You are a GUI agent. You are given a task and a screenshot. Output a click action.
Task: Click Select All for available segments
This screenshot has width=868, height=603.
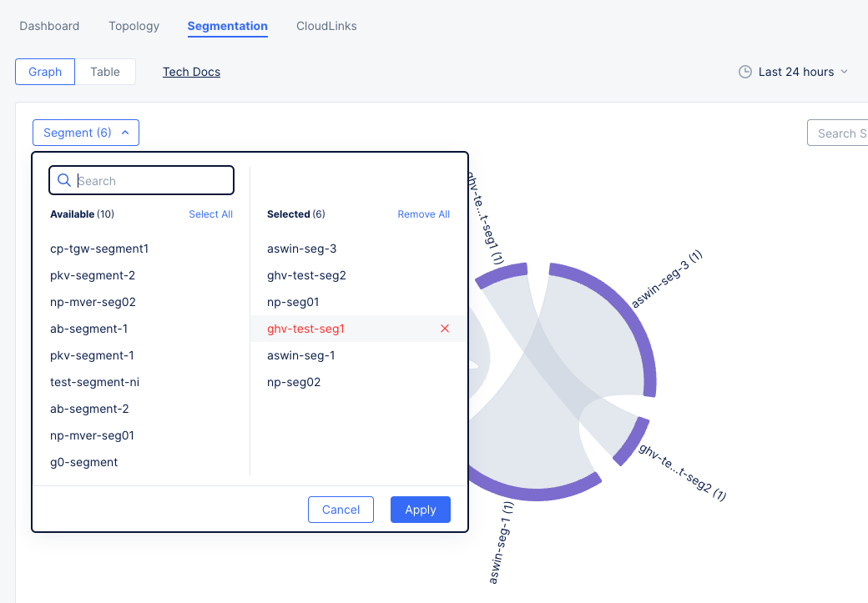210,214
